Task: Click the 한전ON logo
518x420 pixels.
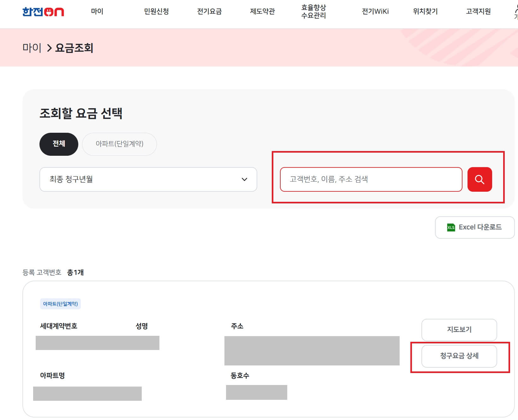Action: click(x=43, y=12)
